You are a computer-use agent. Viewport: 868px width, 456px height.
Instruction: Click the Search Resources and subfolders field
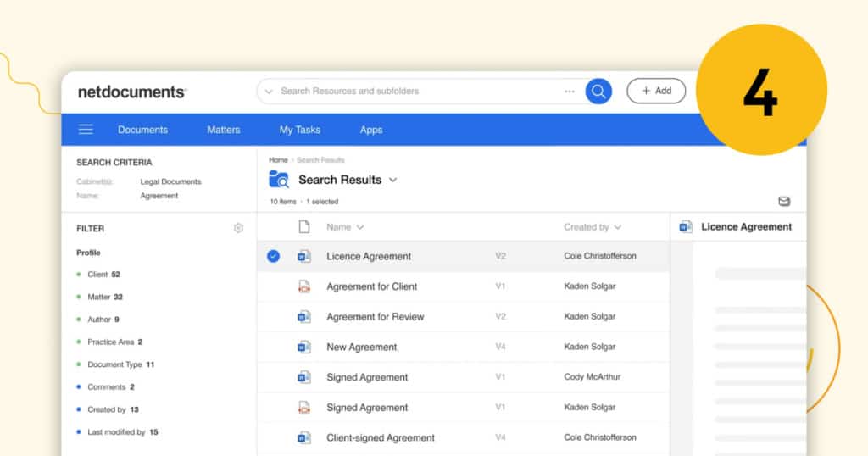[x=415, y=91]
